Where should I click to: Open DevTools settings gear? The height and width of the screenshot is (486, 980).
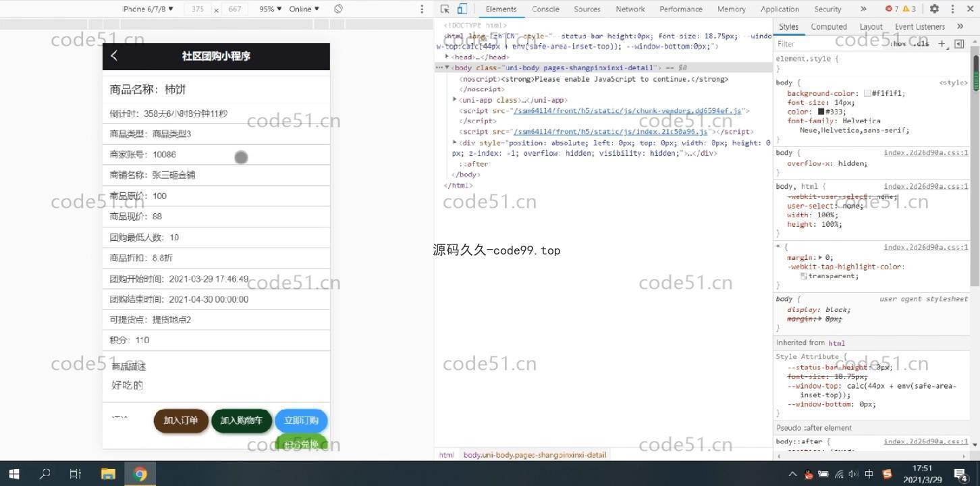coord(934,9)
